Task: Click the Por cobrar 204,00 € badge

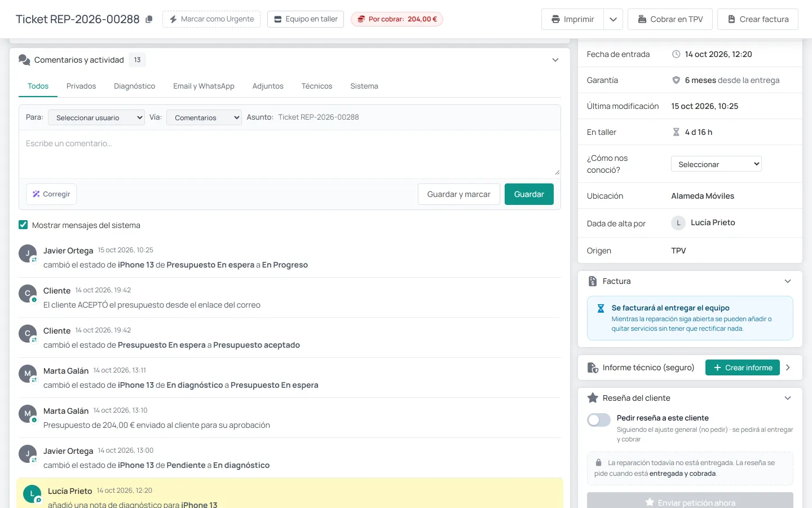Action: pos(397,19)
